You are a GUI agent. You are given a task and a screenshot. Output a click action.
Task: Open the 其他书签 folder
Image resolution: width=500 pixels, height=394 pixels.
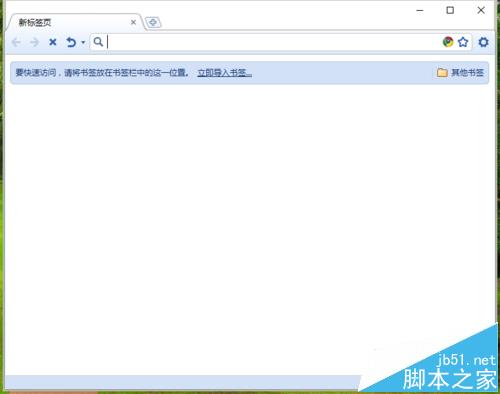tap(460, 73)
